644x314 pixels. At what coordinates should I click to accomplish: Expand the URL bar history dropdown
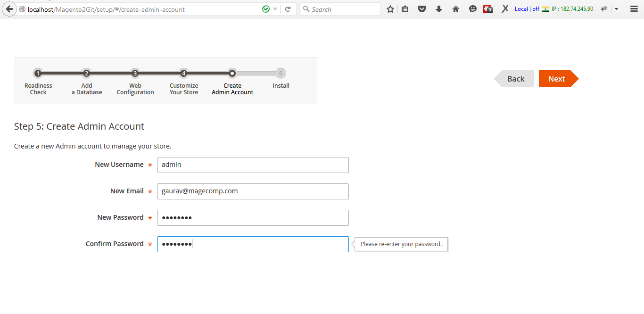point(275,9)
